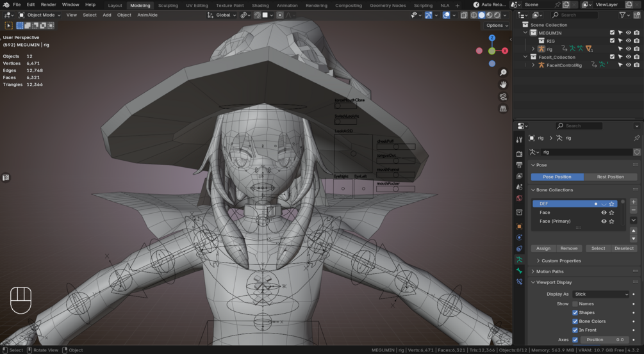The width and height of the screenshot is (644, 354).
Task: Click the Assign button
Action: (543, 248)
